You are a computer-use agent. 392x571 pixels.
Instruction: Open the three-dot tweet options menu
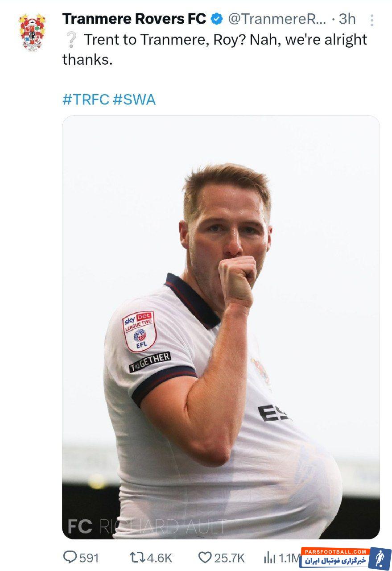tap(371, 20)
